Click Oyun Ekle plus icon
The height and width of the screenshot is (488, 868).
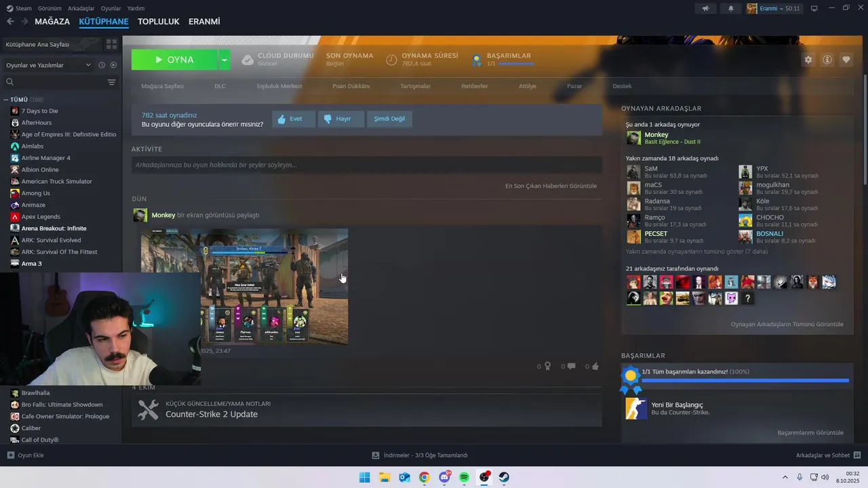[x=10, y=455]
